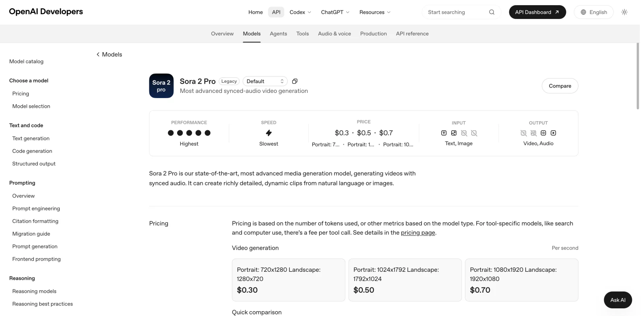Viewport: 644px width, 316px height.
Task: Select the Models tab
Action: (252, 34)
